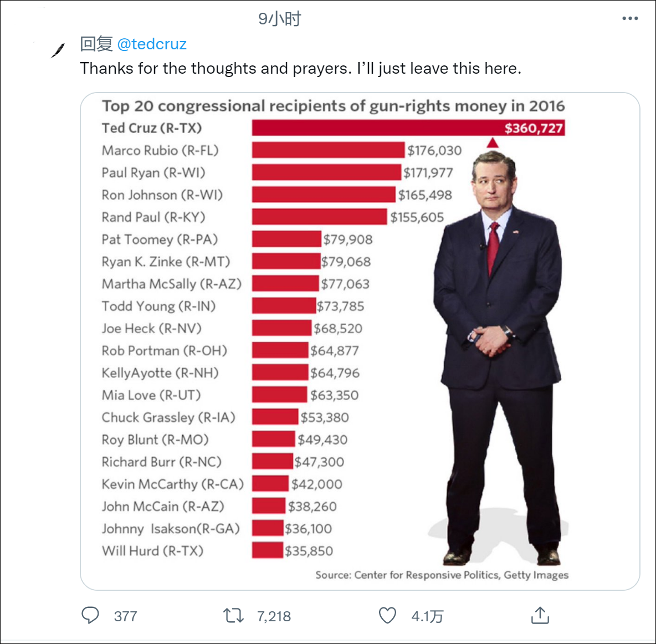This screenshot has width=656, height=644.
Task: Click the Marco Rubio red bar
Action: [x=328, y=150]
